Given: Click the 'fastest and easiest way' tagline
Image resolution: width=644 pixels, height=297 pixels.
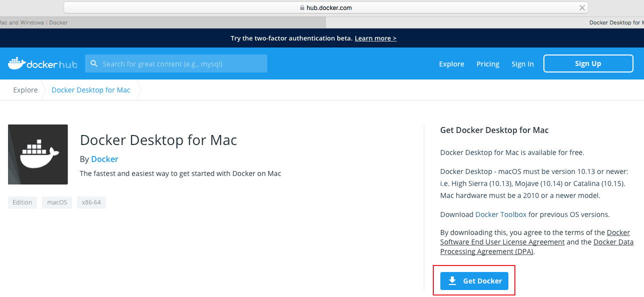Looking at the screenshot, I should pos(181,173).
